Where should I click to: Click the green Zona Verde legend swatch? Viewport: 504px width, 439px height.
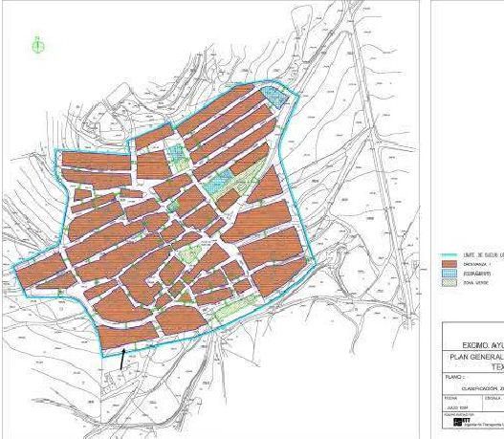pyautogui.click(x=449, y=283)
